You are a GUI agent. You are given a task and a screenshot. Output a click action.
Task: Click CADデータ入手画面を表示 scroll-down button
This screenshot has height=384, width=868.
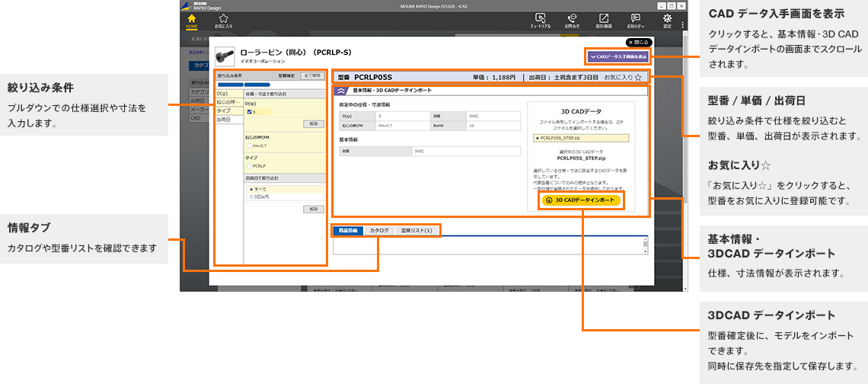click(618, 56)
